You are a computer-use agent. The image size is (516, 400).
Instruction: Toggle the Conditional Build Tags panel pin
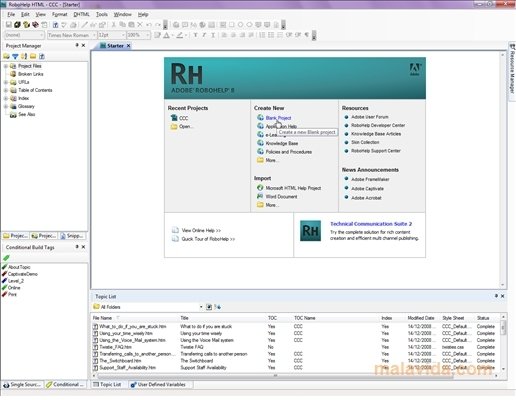(x=77, y=247)
